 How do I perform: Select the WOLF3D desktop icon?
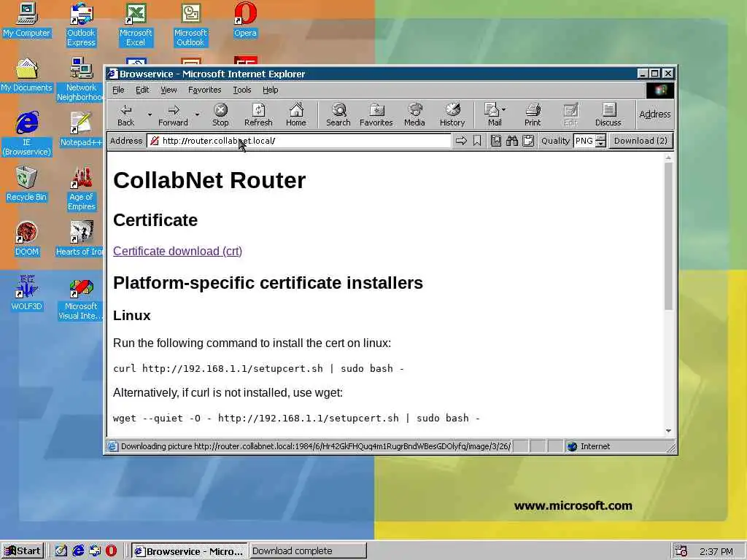click(27, 293)
